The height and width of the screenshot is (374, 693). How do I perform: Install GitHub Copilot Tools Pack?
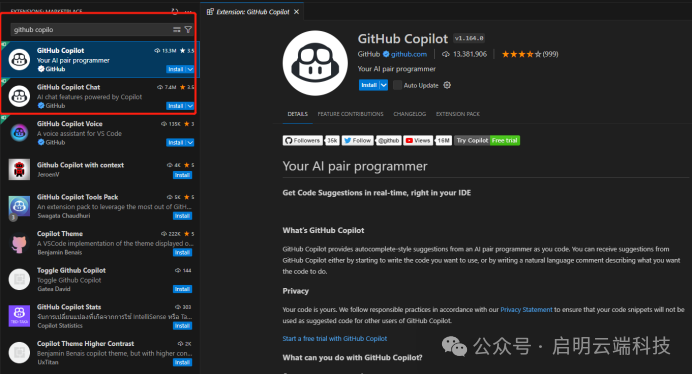(x=182, y=216)
